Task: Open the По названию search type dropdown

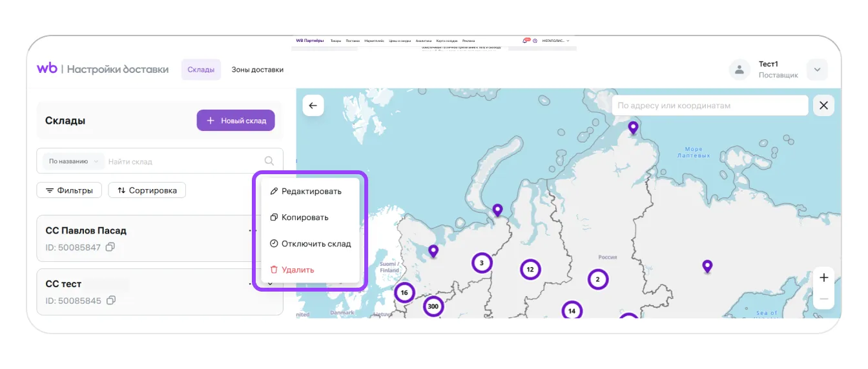Action: coord(73,161)
